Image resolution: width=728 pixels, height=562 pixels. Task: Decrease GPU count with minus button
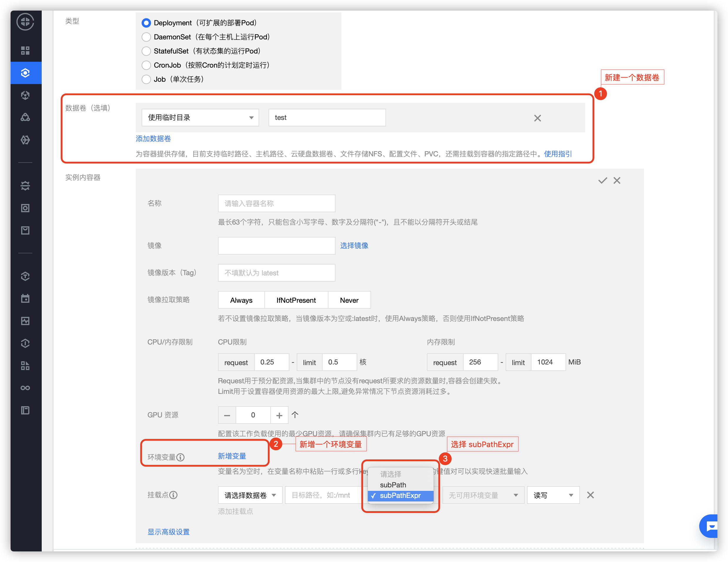pos(227,415)
